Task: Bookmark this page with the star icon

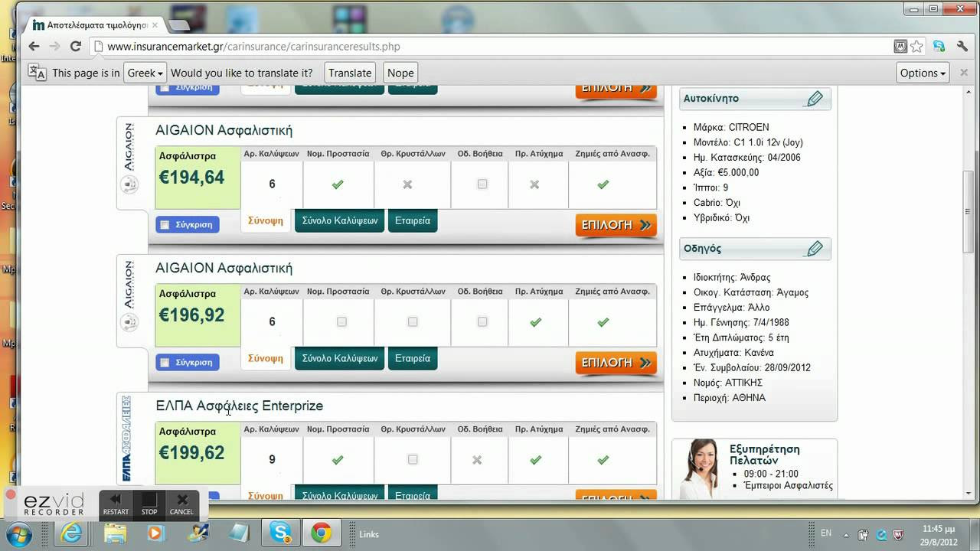Action: (x=917, y=46)
